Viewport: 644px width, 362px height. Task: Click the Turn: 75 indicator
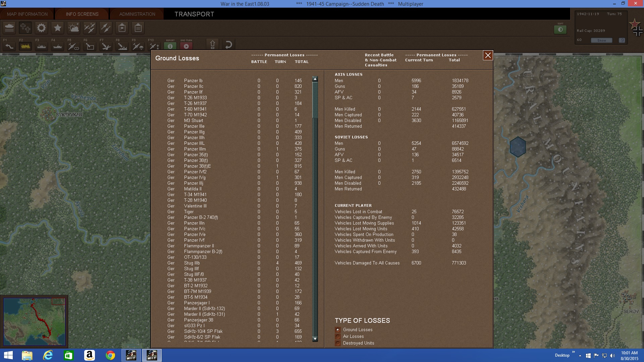(x=614, y=14)
